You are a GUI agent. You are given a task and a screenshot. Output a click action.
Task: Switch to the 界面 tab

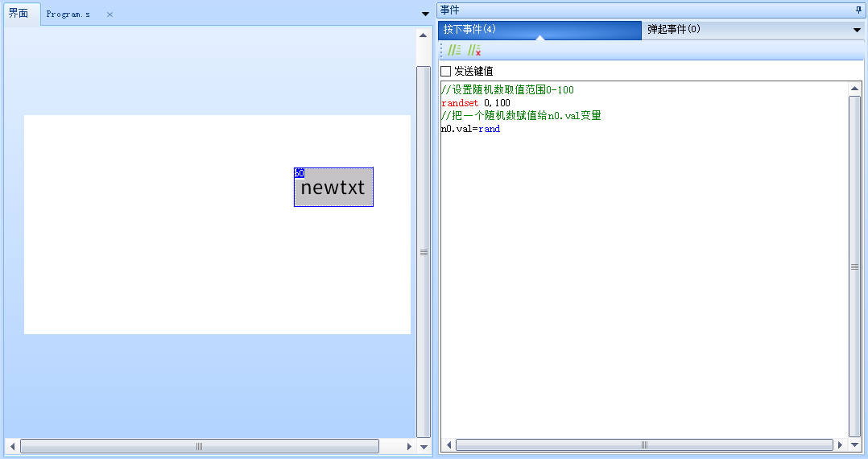(19, 14)
